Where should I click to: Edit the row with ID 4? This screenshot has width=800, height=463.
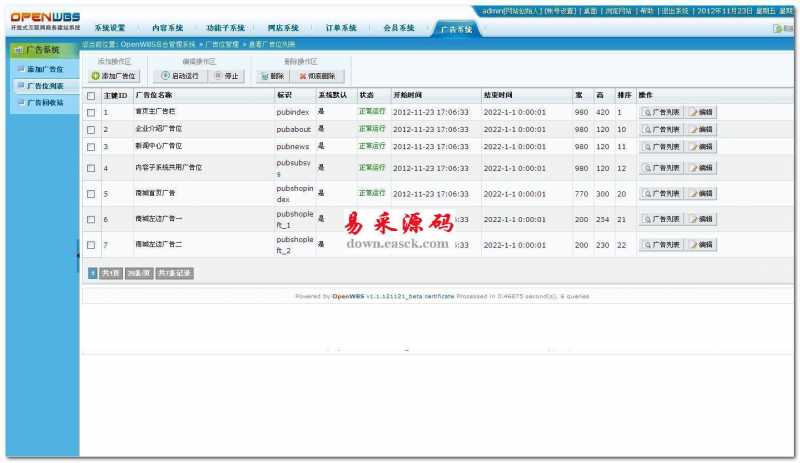point(701,168)
